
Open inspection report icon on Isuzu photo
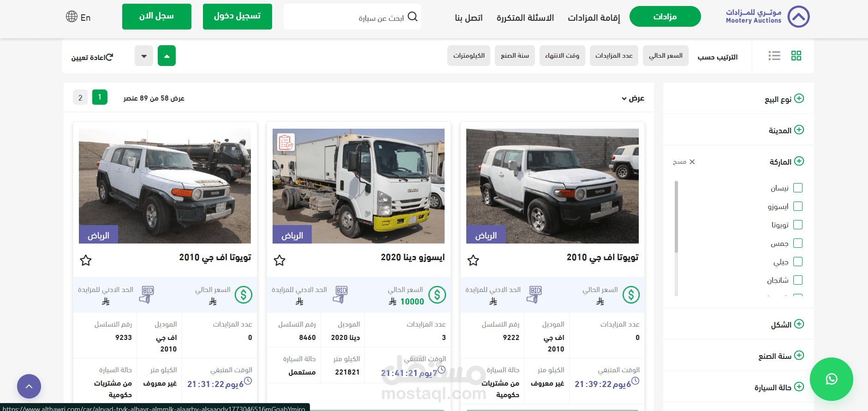coord(286,142)
